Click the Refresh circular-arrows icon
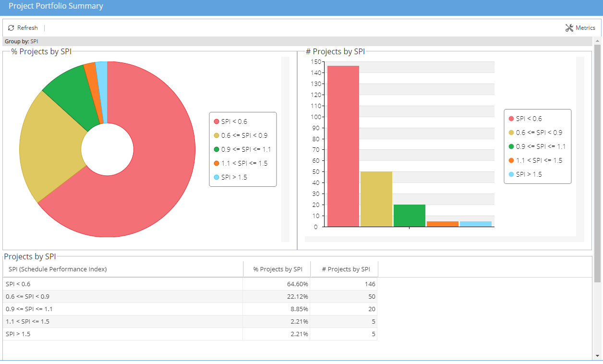 pos(11,27)
